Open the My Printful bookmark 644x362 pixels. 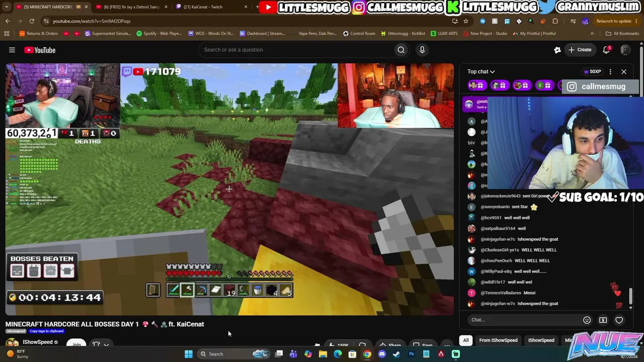534,34
